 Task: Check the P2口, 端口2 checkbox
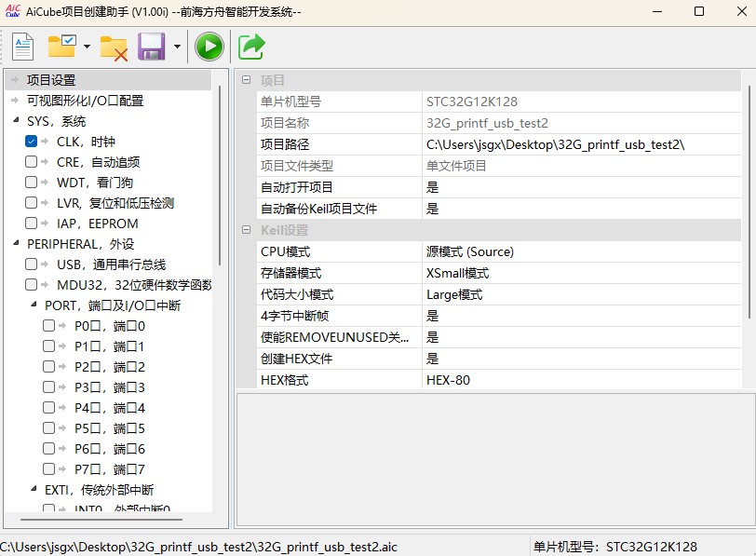(x=48, y=367)
